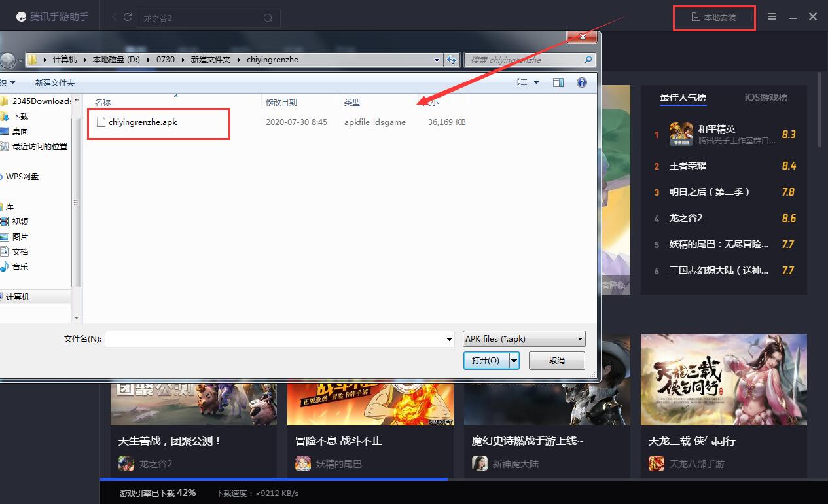Toggle the preview pane in the dialog
Image resolution: width=828 pixels, height=504 pixels.
pyautogui.click(x=558, y=82)
